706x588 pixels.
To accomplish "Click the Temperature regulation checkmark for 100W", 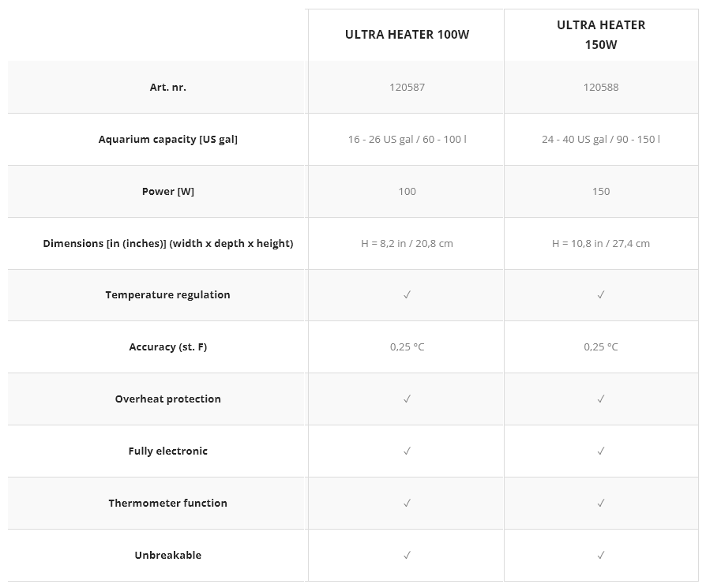I will [x=407, y=294].
